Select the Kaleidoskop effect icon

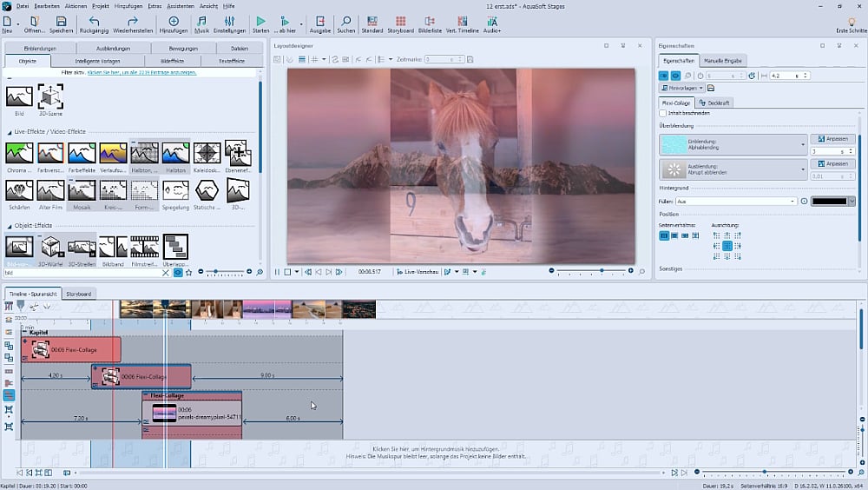pyautogui.click(x=207, y=154)
